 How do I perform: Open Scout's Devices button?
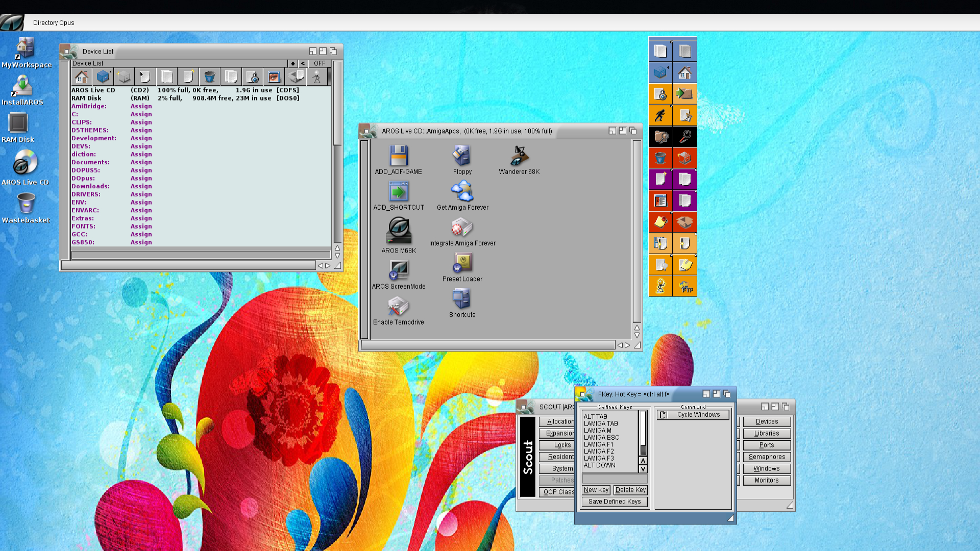[x=767, y=421]
